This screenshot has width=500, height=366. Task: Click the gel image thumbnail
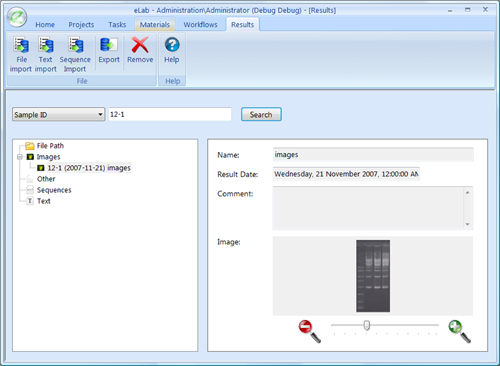click(373, 276)
